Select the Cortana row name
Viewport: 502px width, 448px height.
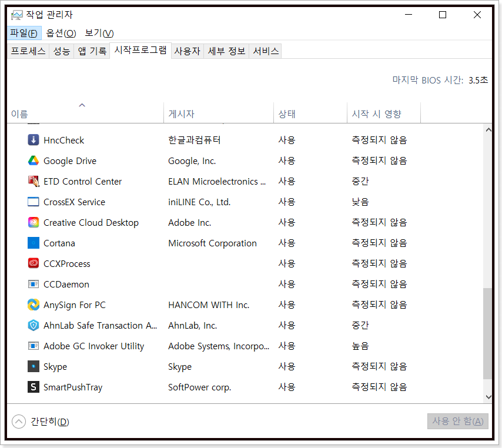tap(59, 243)
